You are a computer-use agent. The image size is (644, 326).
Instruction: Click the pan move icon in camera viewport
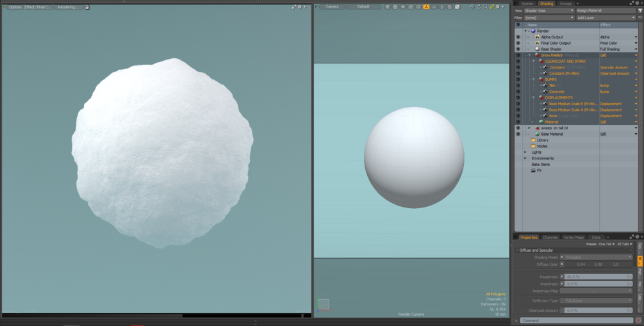click(472, 7)
